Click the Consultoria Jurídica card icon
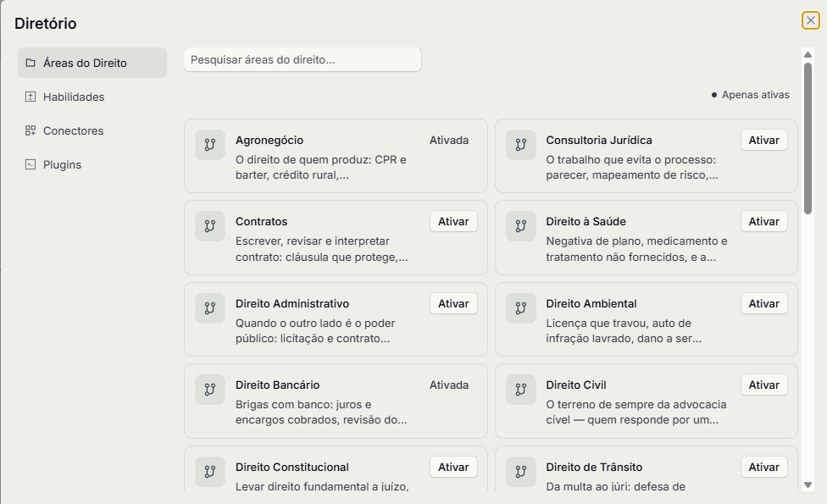Screen dimensions: 827x504 [520, 145]
